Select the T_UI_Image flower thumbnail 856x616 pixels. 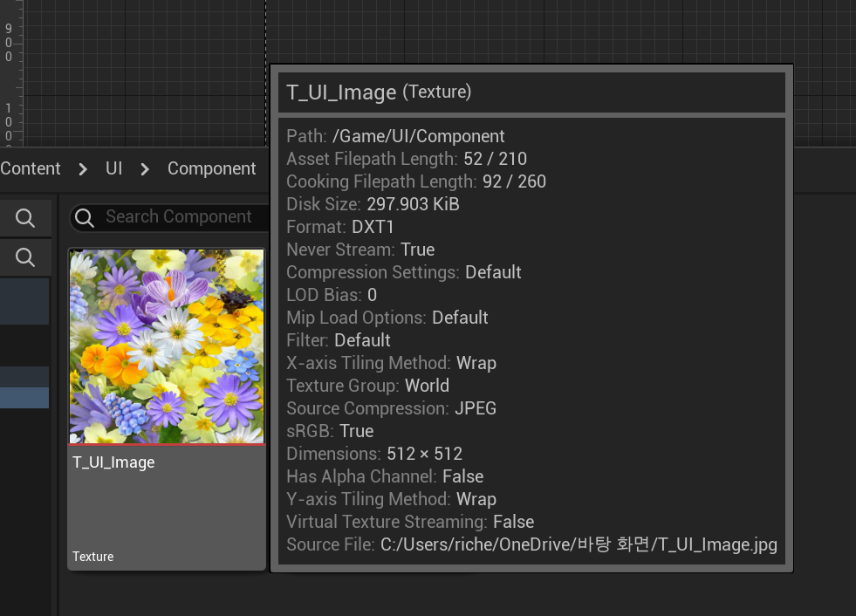tap(167, 346)
